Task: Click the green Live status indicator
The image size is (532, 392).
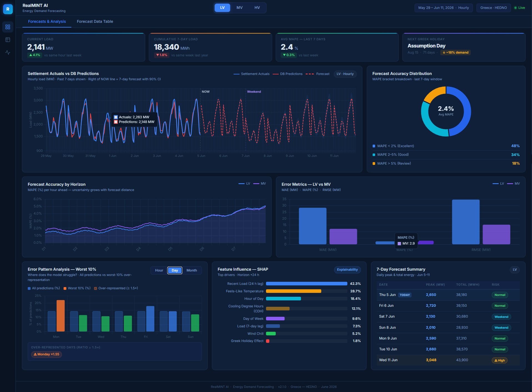Action: 520,8
